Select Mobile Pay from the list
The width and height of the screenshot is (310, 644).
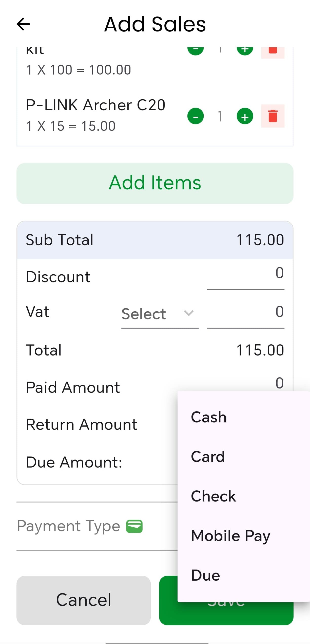coord(230,536)
